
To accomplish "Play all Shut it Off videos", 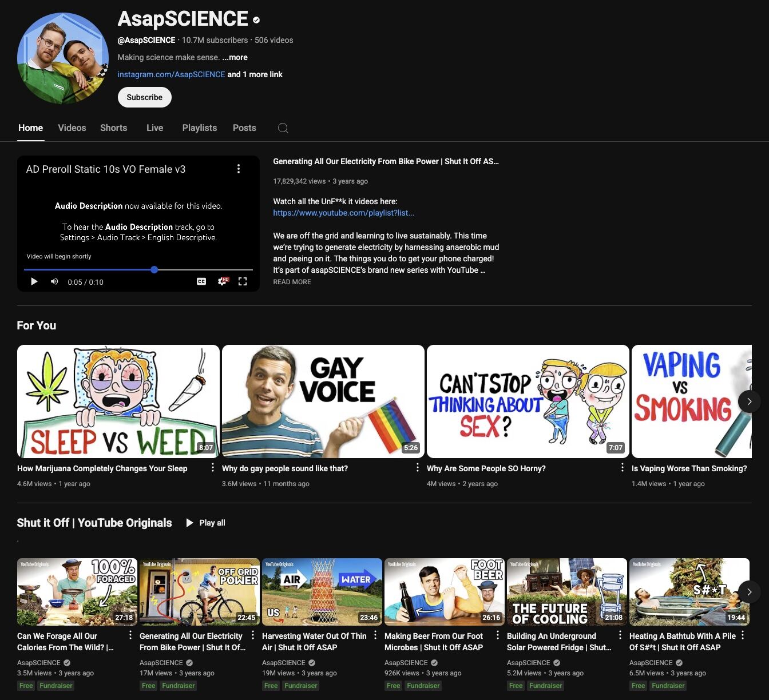I will pos(206,523).
